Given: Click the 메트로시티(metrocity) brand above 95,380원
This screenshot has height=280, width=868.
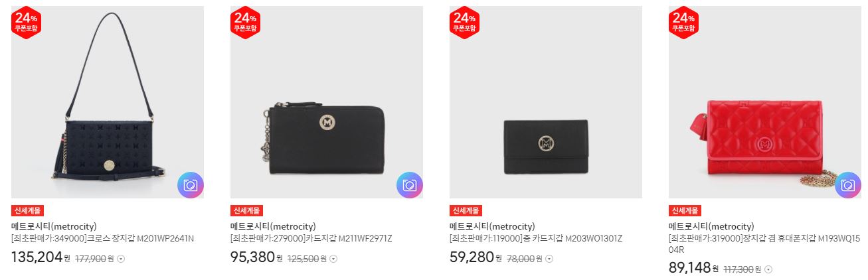Looking at the screenshot, I should (273, 226).
